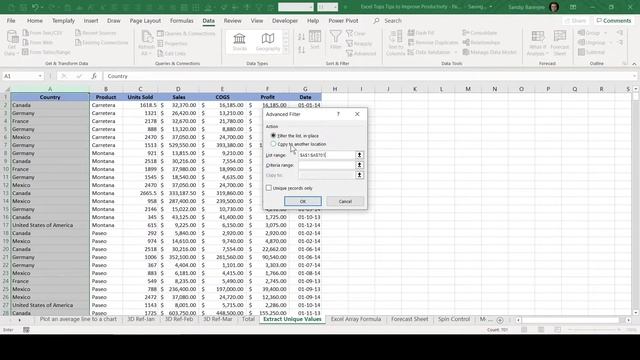
Task: Open the Name Box dropdown
Action: tap(40, 76)
